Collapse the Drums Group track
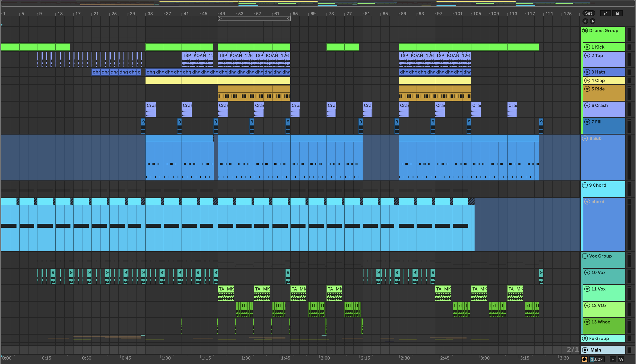 point(585,31)
